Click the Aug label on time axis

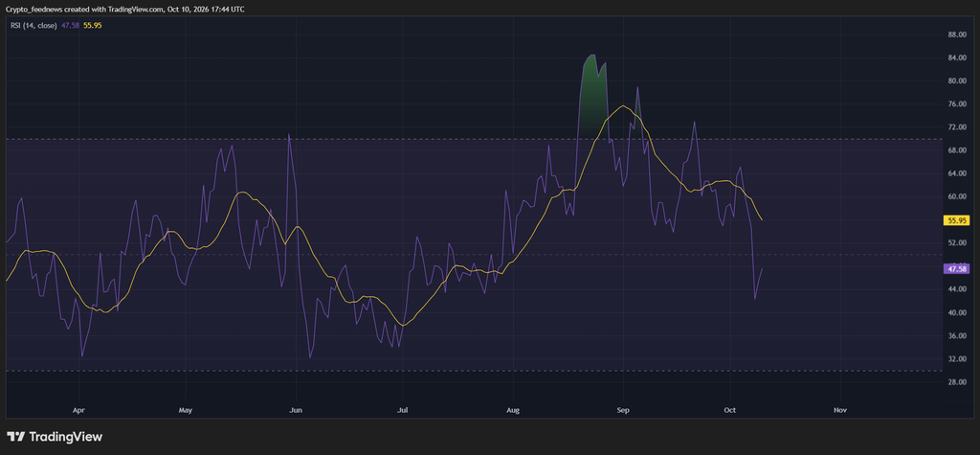[x=513, y=411]
